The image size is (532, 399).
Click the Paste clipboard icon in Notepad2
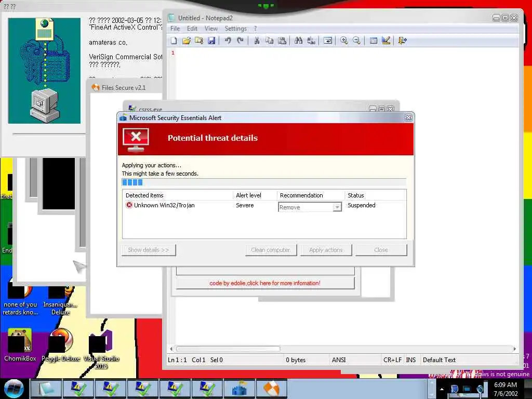click(282, 41)
